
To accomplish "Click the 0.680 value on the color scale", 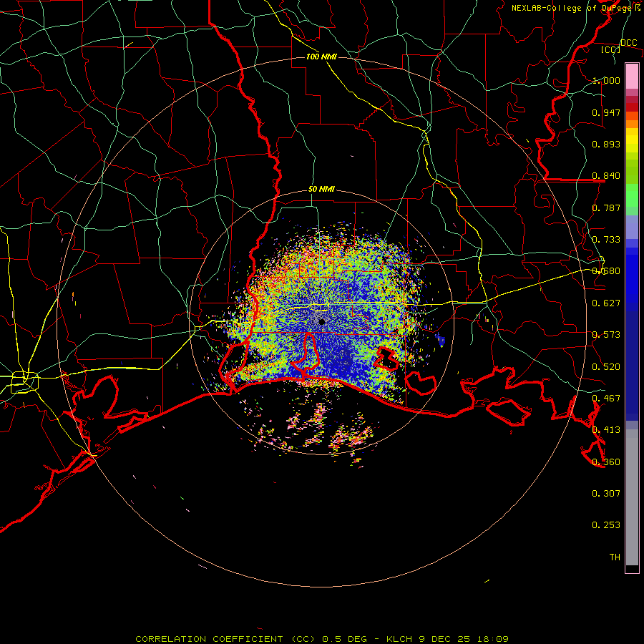I will [x=606, y=271].
